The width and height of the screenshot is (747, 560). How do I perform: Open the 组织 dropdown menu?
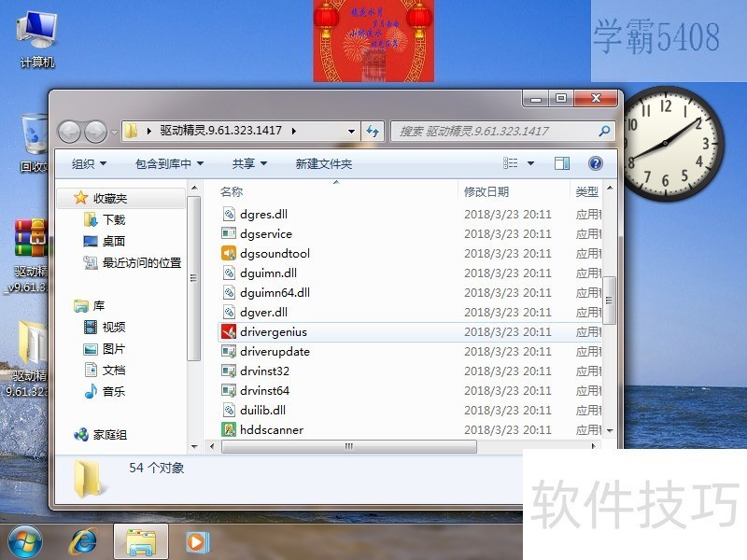[89, 164]
